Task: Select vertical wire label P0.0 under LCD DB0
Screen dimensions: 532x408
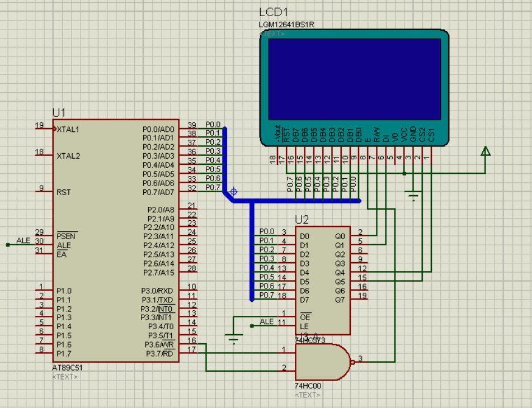Action: [x=354, y=184]
